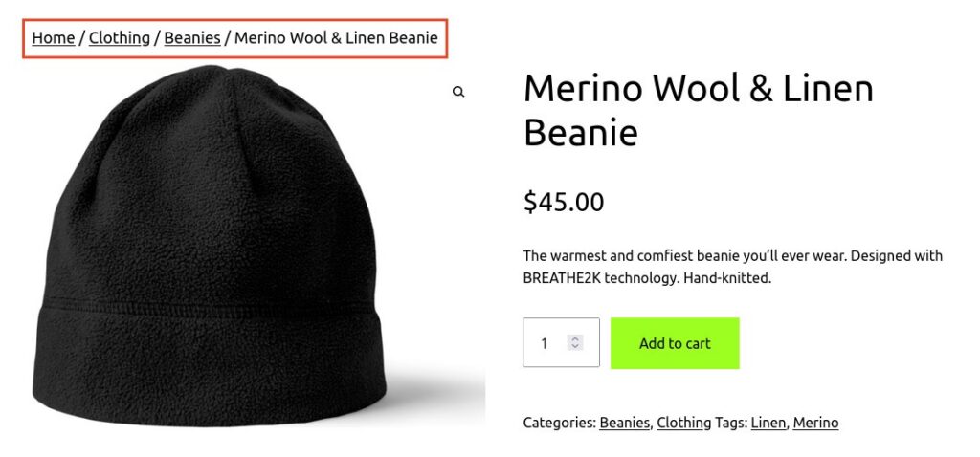Increase quantity with the up stepper arrow
This screenshot has height=457, width=980.
click(574, 338)
